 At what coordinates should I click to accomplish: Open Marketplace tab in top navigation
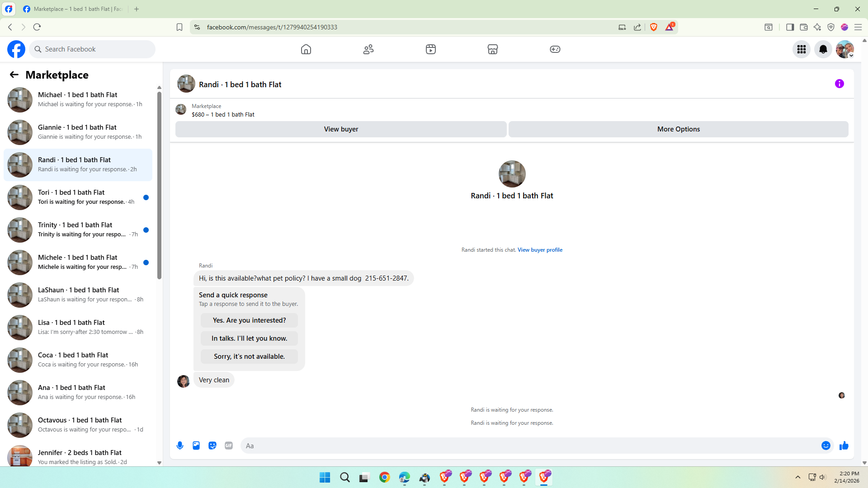pyautogui.click(x=492, y=49)
